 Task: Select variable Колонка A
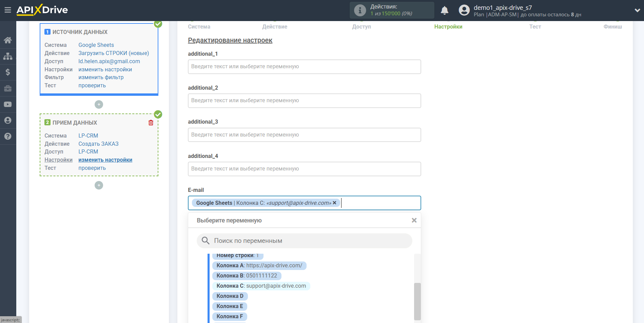pos(259,266)
